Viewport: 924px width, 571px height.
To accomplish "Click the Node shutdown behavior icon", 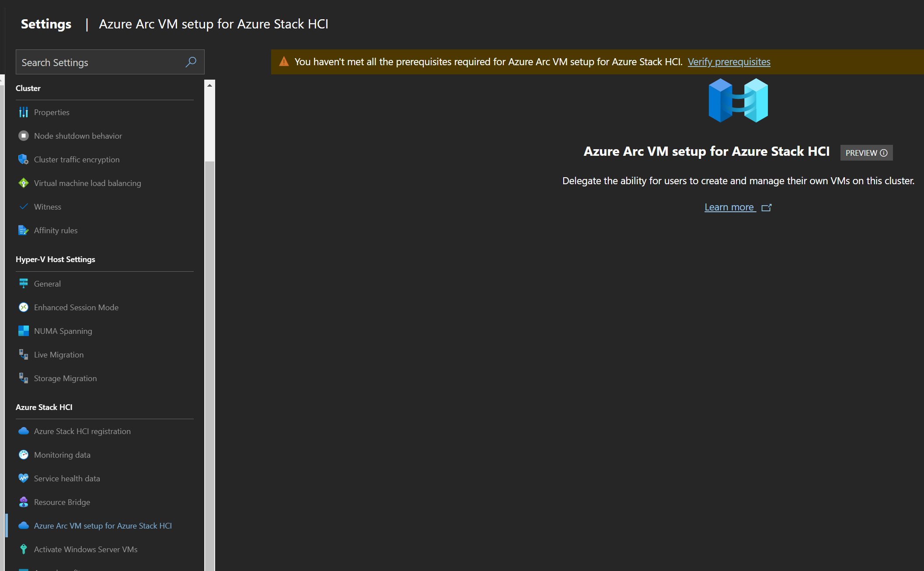I will click(24, 136).
